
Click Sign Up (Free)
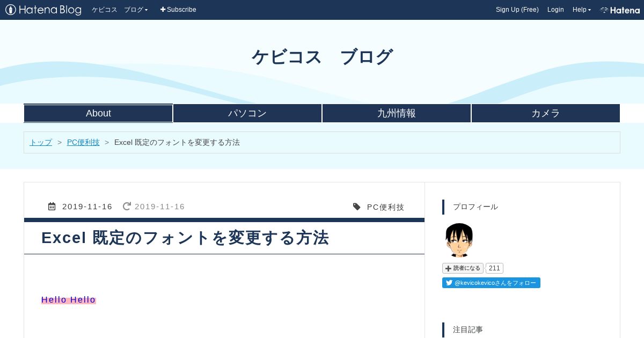pos(517,10)
